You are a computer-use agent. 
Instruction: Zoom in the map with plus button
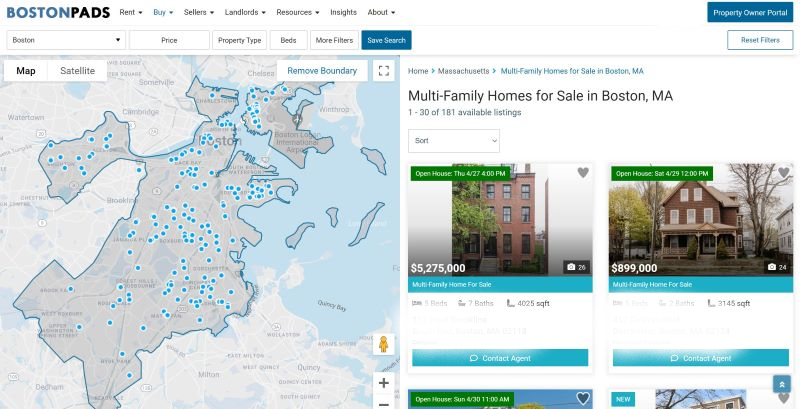pyautogui.click(x=384, y=383)
